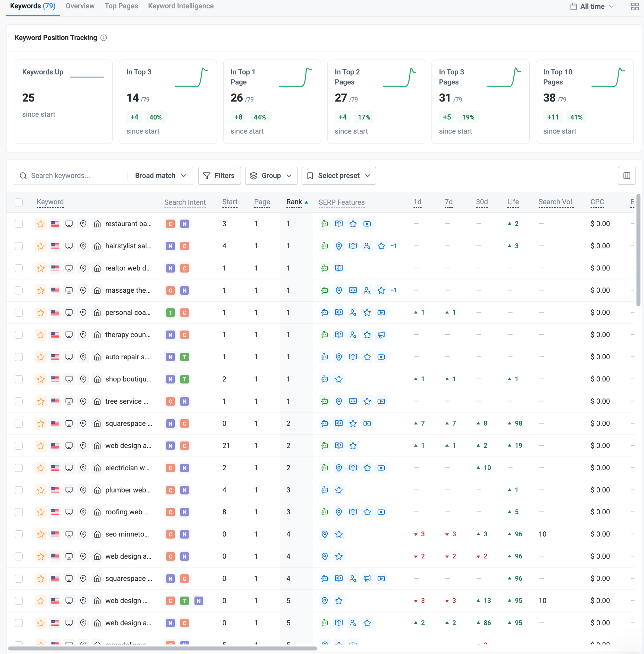Viewport: 644px width, 654px height.
Task: Click the +1 SERP features in the hairstylist sal... row
Action: (393, 246)
